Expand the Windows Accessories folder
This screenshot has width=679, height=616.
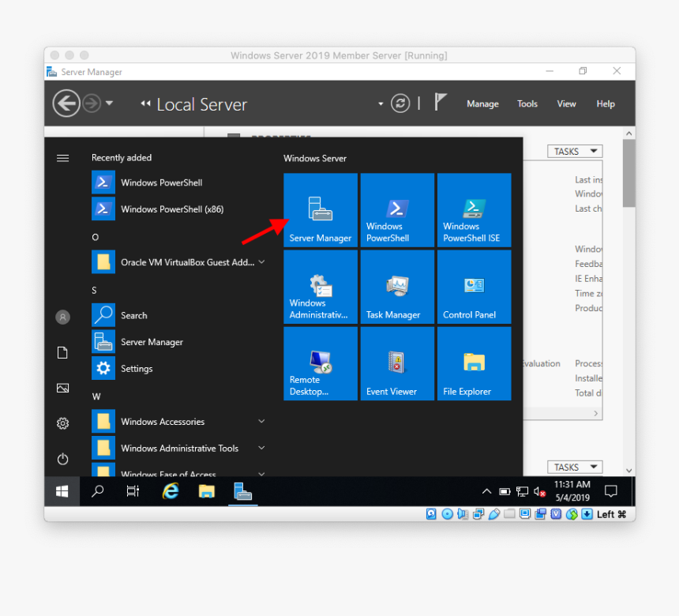(x=178, y=422)
